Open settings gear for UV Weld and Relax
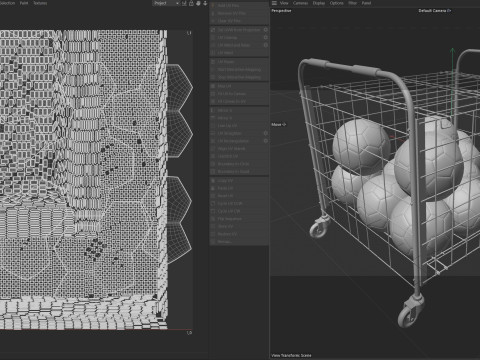Image resolution: width=480 pixels, height=360 pixels. click(266, 45)
